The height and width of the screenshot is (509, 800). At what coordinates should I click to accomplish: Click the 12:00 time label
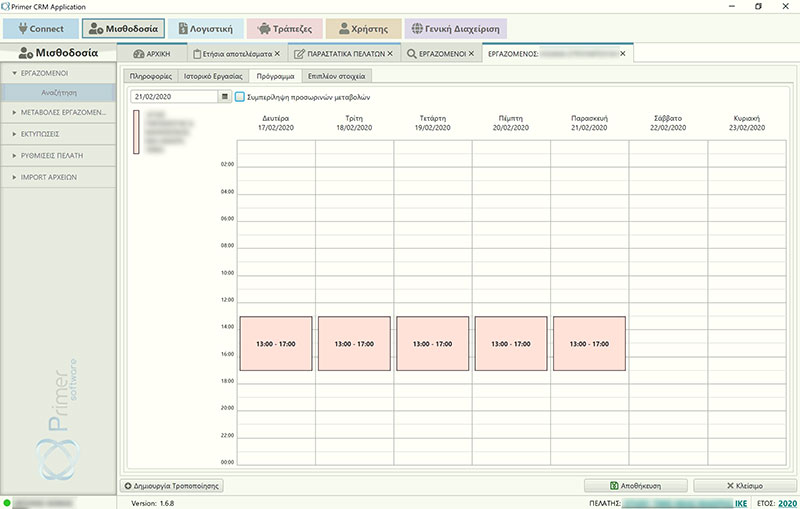click(x=228, y=299)
